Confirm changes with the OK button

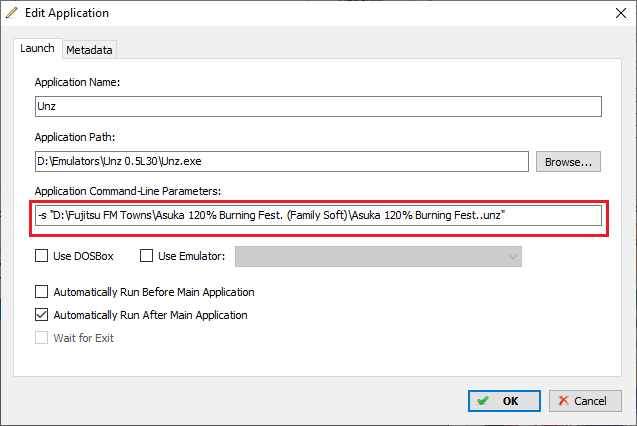pyautogui.click(x=504, y=401)
